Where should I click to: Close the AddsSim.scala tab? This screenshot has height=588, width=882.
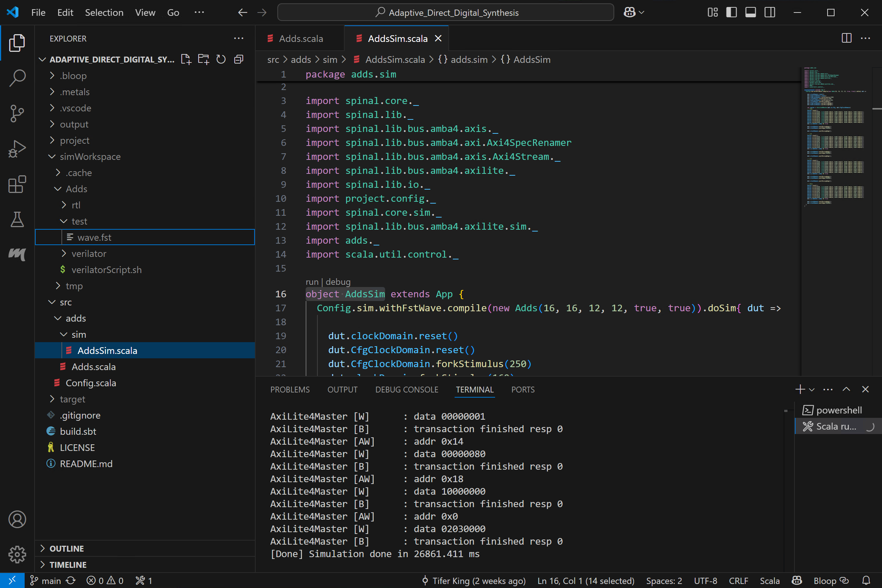click(438, 38)
